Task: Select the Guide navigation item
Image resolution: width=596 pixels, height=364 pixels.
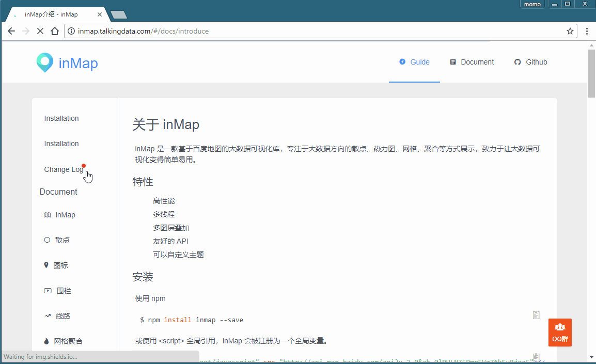Action: pyautogui.click(x=414, y=62)
